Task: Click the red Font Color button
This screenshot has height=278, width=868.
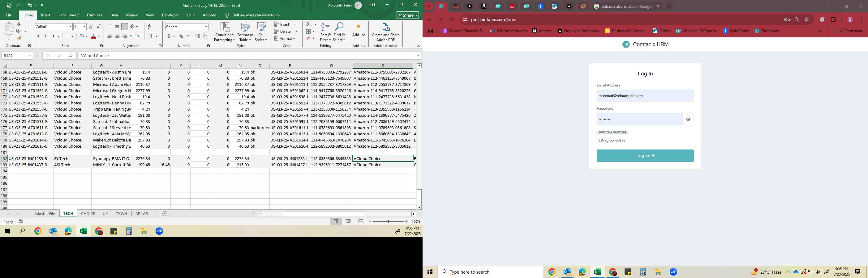Action: (x=94, y=36)
